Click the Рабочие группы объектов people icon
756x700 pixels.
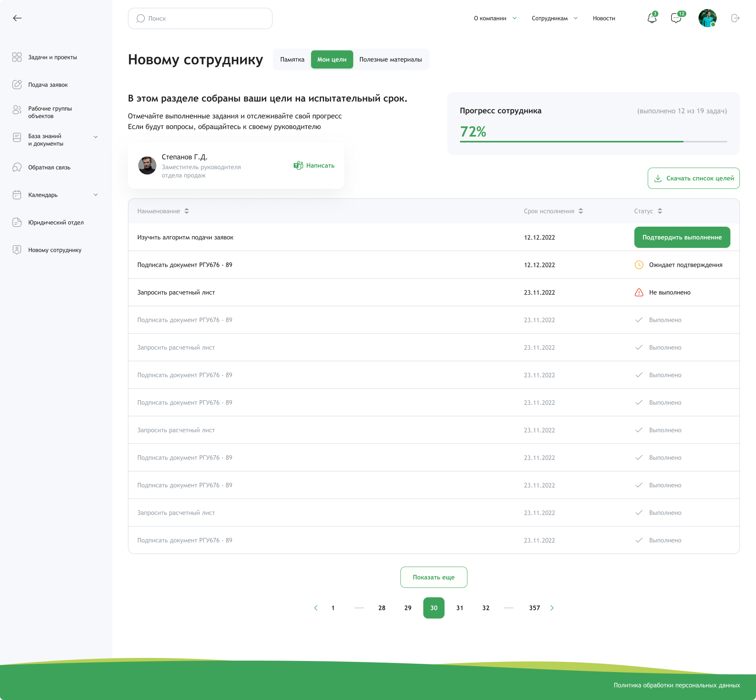[x=17, y=110]
